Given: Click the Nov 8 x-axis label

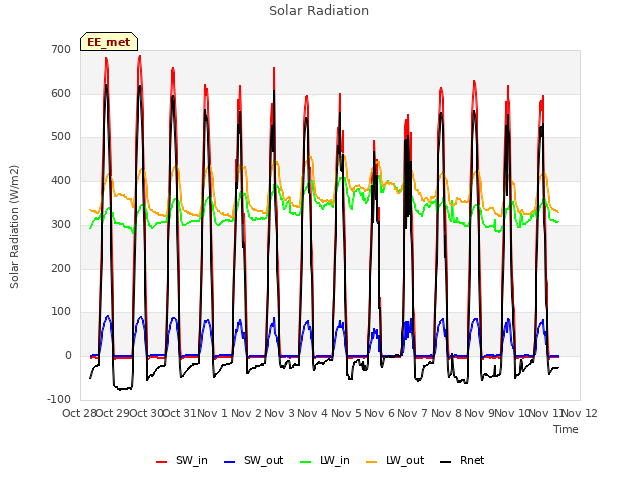Looking at the screenshot, I should (x=446, y=413).
